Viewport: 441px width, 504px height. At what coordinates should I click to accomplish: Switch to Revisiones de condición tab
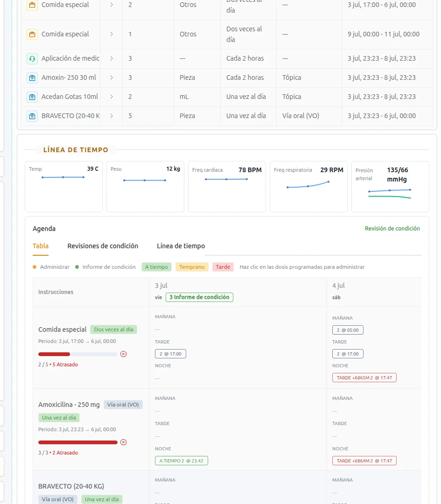click(x=103, y=246)
